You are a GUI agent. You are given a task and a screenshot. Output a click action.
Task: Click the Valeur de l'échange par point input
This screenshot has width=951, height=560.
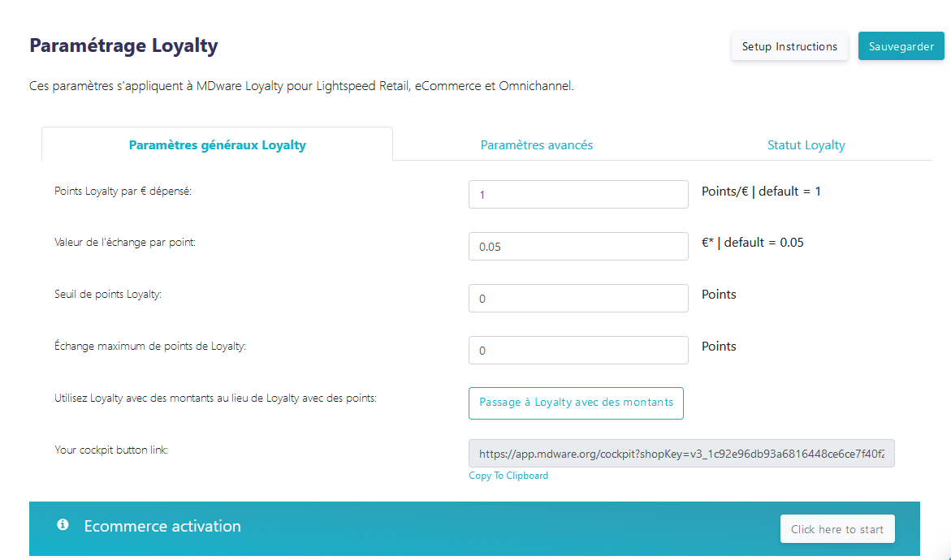[578, 247]
